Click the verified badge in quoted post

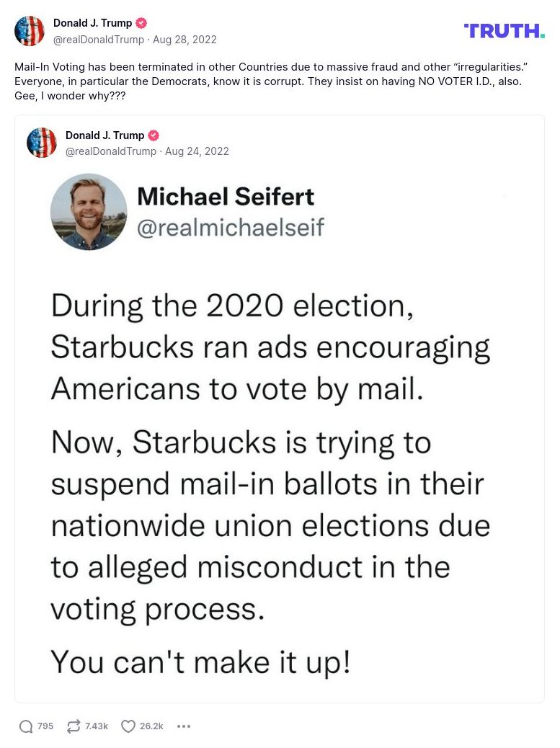pos(154,135)
